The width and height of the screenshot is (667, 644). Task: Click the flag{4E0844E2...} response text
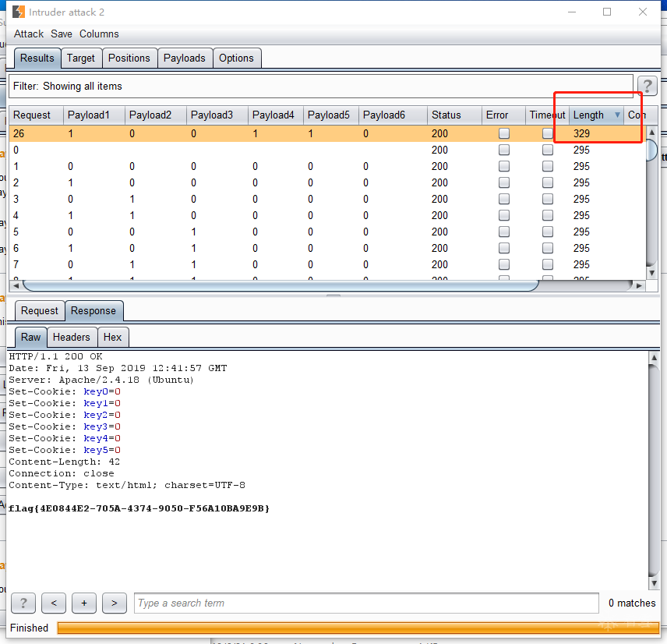[x=139, y=508]
